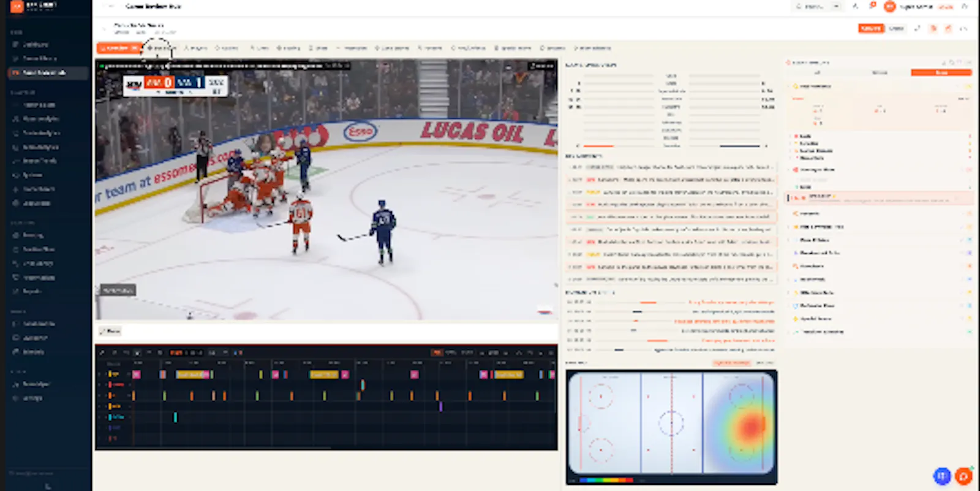Click the orange highlighted button in the timeline toolbar
The width and height of the screenshot is (980, 491).
(x=437, y=352)
